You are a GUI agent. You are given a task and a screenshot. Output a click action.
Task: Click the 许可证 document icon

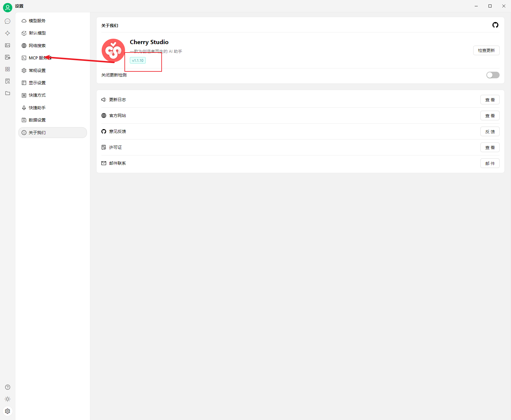[x=104, y=147]
